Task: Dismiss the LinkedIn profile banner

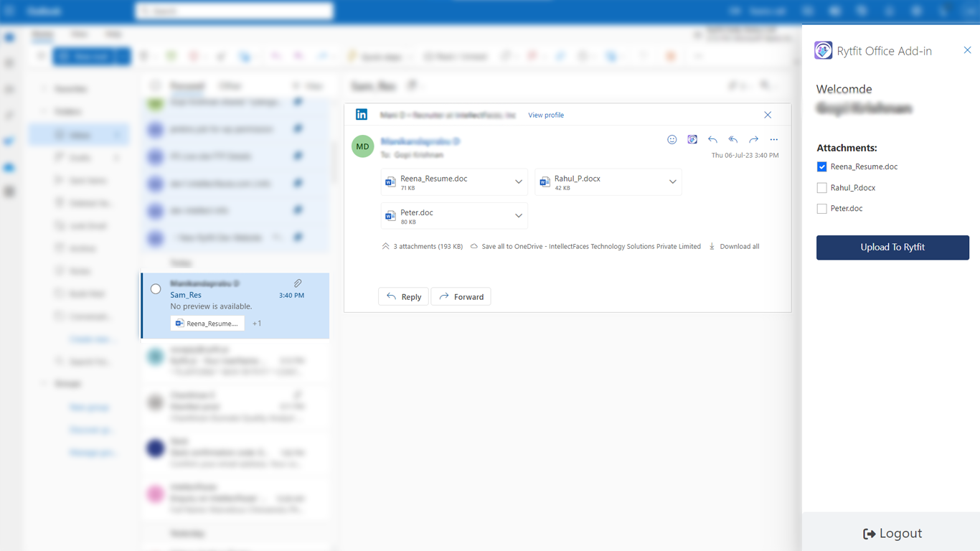Action: tap(768, 115)
